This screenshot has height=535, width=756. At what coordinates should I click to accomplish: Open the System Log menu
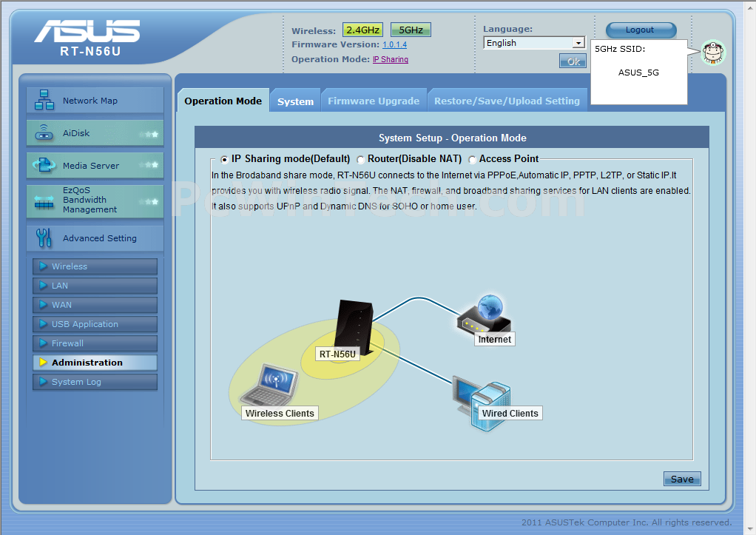(x=95, y=382)
